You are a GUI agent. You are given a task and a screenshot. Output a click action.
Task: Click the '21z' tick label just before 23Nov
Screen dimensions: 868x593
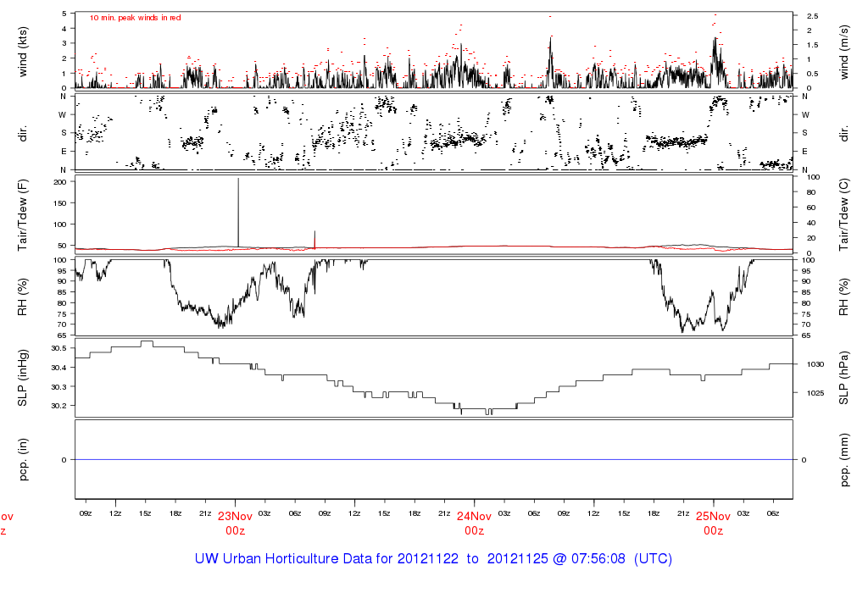pyautogui.click(x=205, y=513)
